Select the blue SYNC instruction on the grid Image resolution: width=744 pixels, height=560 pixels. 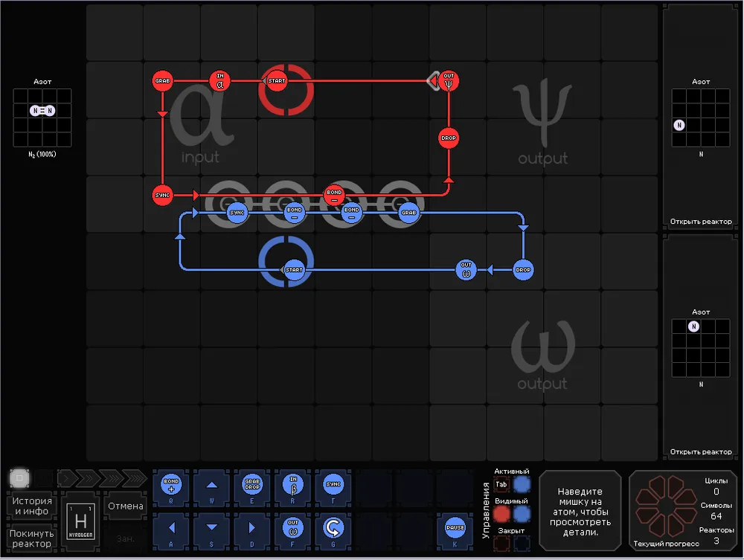[x=237, y=213]
